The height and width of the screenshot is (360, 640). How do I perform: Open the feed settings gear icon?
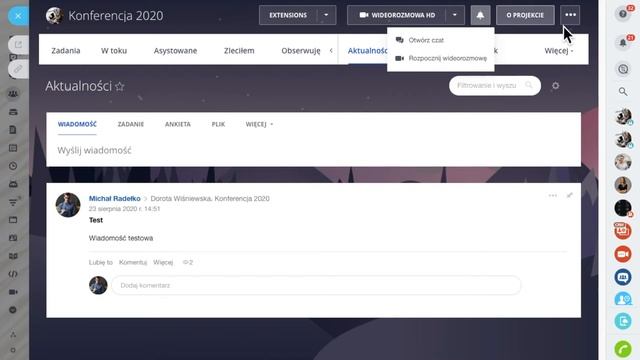[x=556, y=86]
